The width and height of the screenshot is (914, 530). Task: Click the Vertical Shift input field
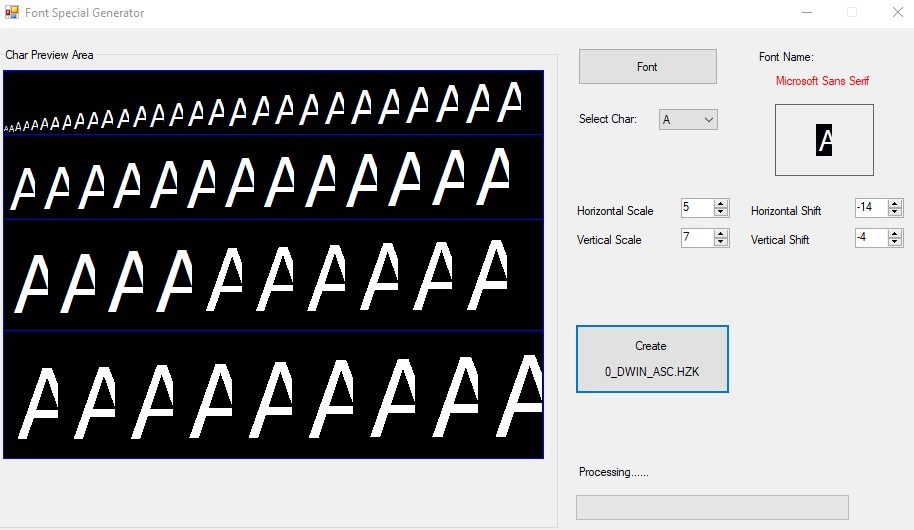coord(870,238)
